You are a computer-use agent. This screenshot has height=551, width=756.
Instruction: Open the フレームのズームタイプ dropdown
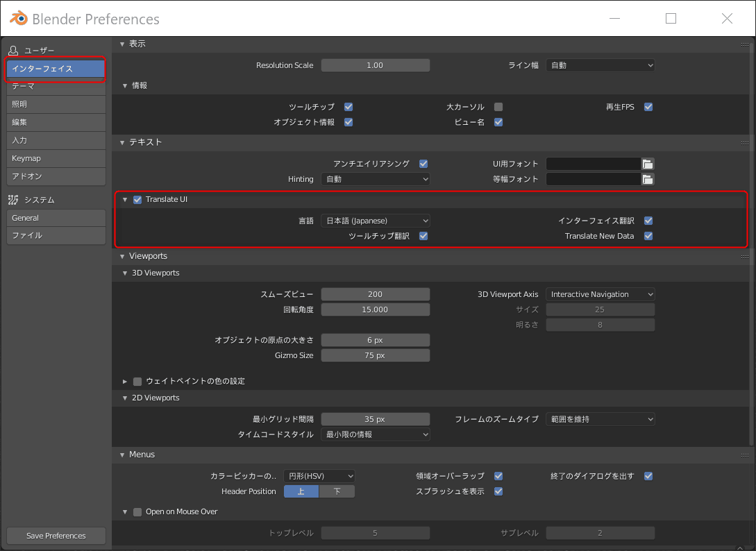click(x=600, y=419)
